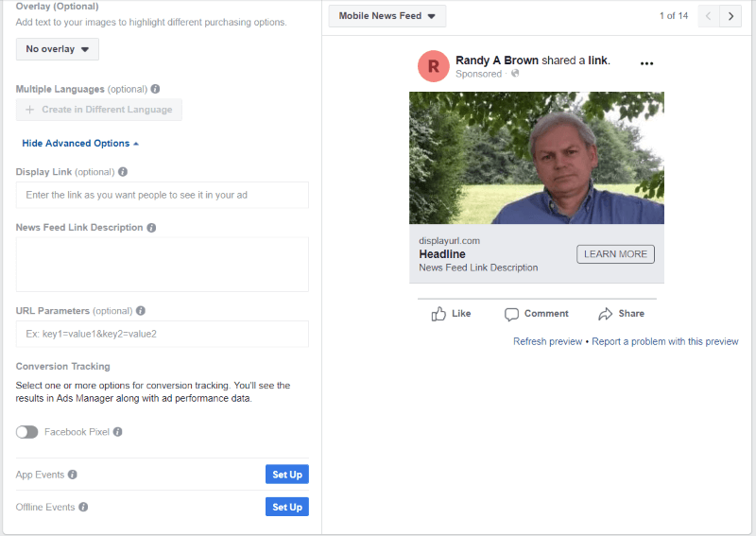Screen dimensions: 756x536
Task: Click the Share arrow icon
Action: (605, 314)
